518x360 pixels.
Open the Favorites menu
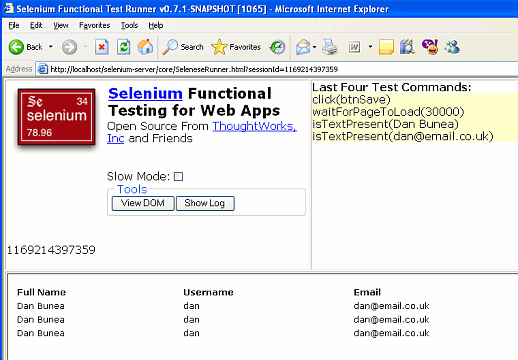click(x=94, y=25)
